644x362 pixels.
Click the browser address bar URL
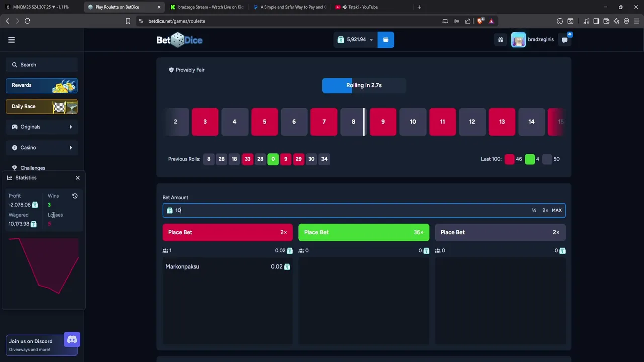177,21
